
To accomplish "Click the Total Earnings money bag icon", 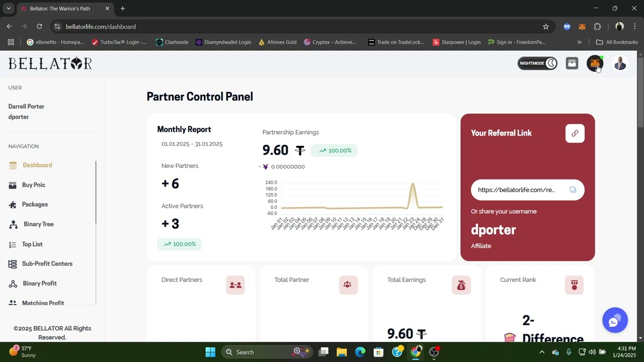I will (x=461, y=285).
